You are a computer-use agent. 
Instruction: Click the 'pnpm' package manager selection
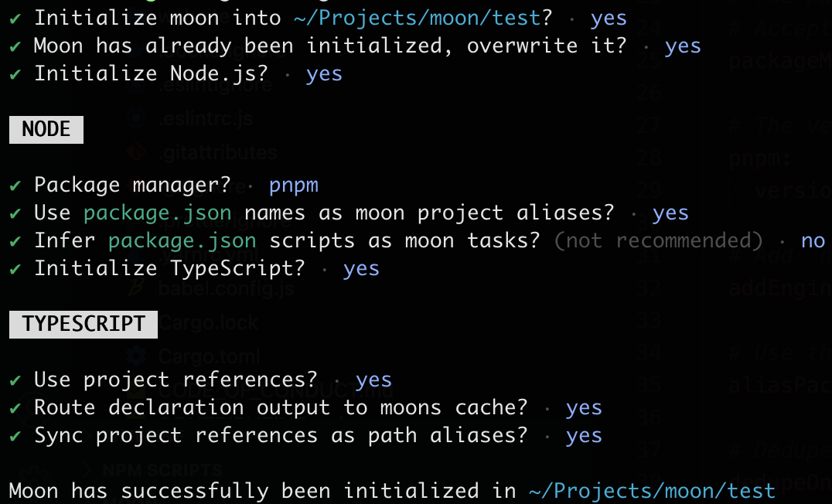click(294, 186)
